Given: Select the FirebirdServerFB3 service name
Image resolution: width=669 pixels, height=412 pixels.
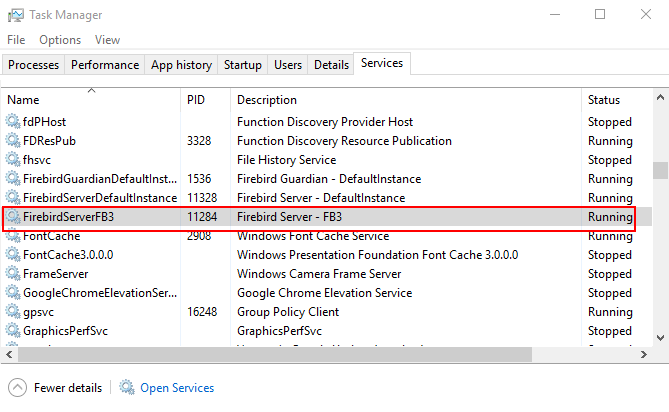Looking at the screenshot, I should (x=69, y=217).
